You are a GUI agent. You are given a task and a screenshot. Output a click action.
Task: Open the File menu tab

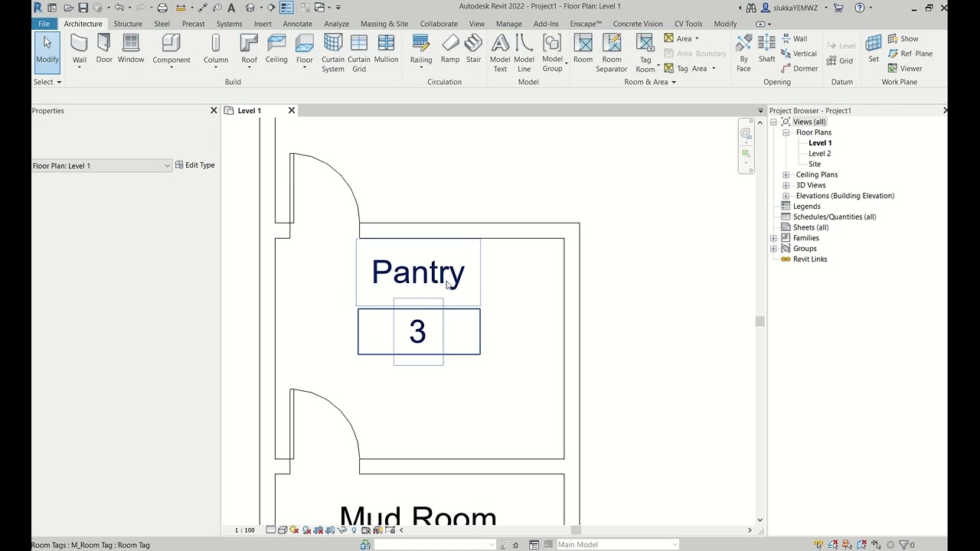coord(44,24)
